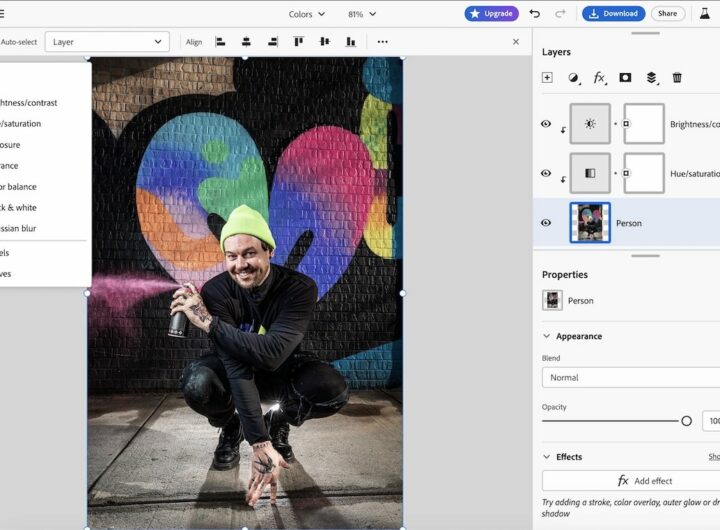Image resolution: width=720 pixels, height=530 pixels.
Task: Click the align top edges icon
Action: (298, 42)
